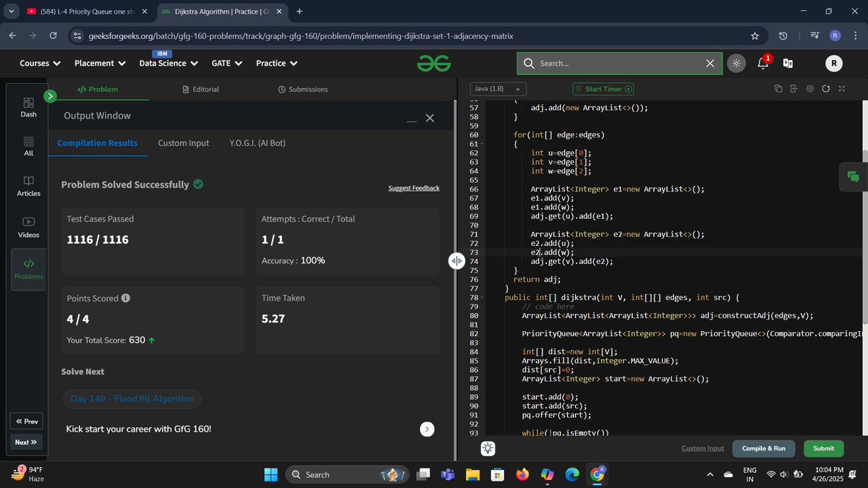868x488 pixels.
Task: Open File Explorer from taskbar
Action: (472, 474)
